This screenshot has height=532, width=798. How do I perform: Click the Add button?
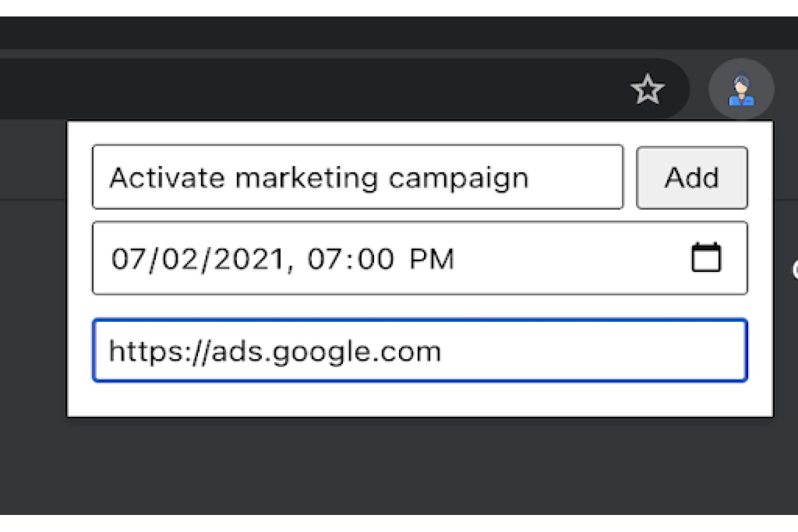point(692,178)
